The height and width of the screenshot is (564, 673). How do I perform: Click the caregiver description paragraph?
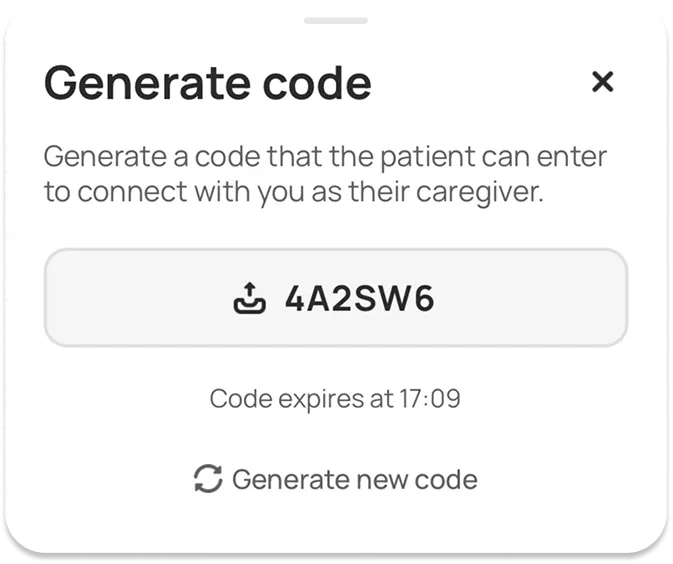click(x=325, y=174)
